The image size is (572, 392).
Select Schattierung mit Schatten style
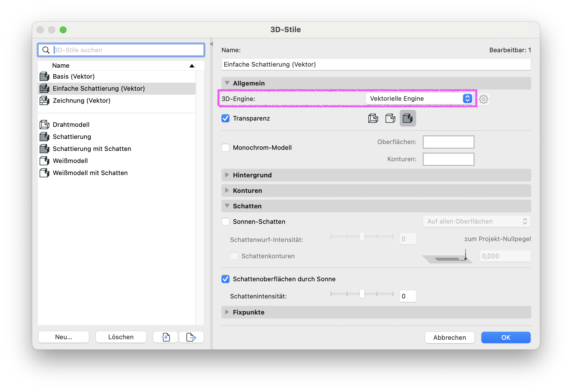pos(117,149)
